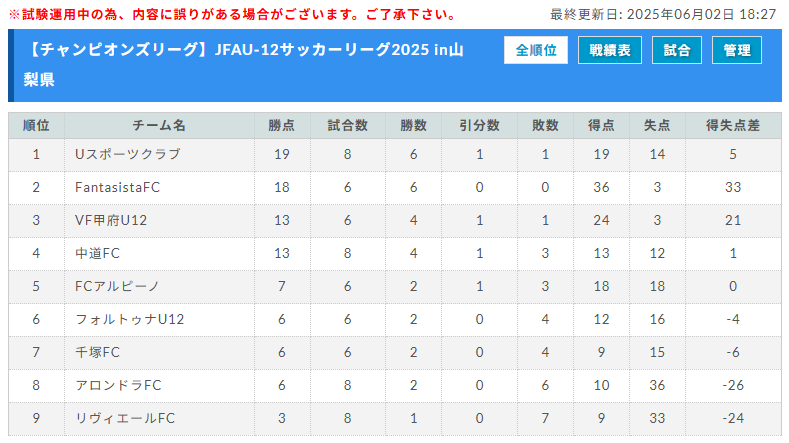Click リヴィエールFC team name

tap(125, 418)
